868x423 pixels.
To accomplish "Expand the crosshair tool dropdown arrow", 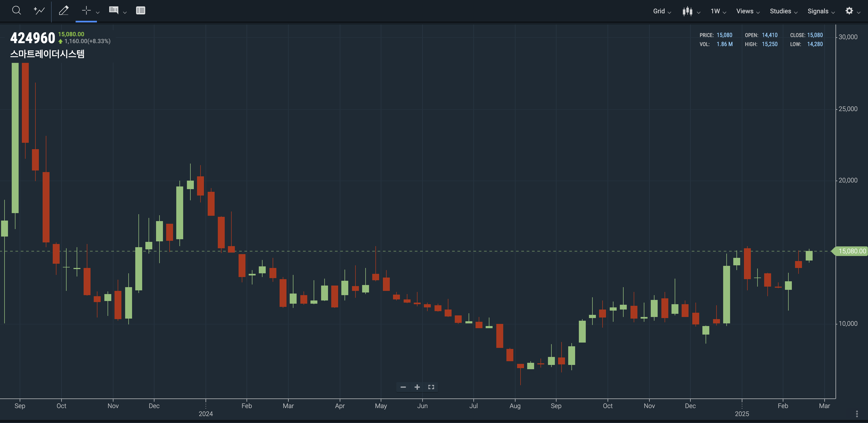I will pos(98,13).
